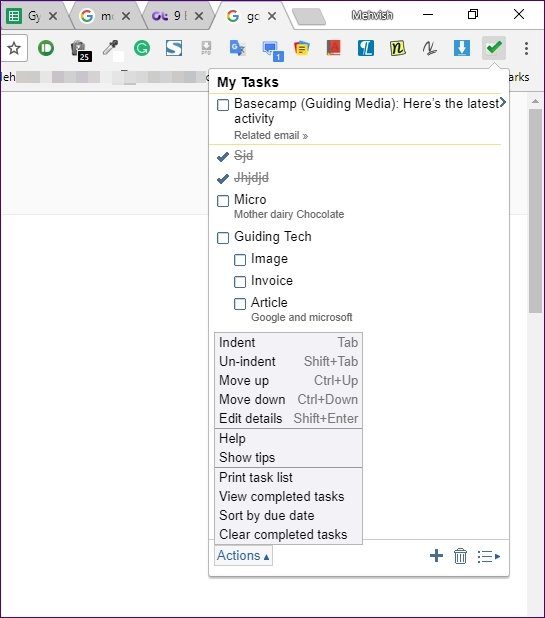
Task: Choose Indent from the Actions menu
Action: 288,343
